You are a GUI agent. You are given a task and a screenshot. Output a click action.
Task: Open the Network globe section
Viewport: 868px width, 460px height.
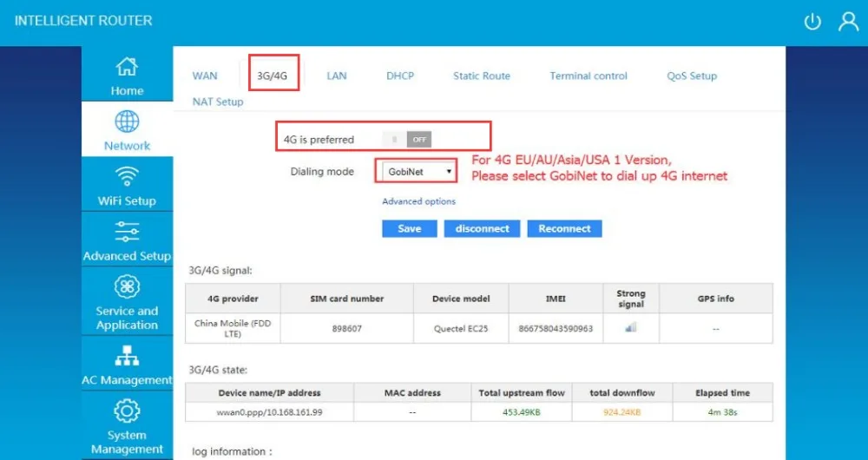point(127,131)
